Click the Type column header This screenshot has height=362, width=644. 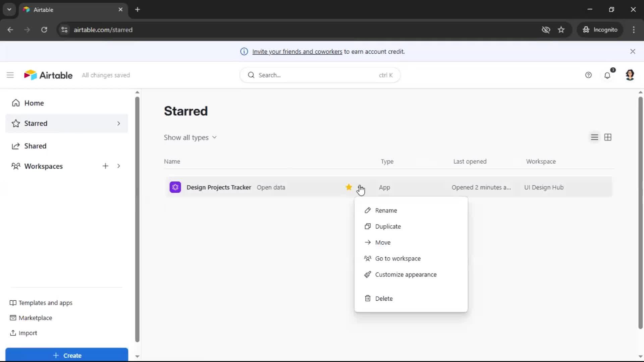point(387,161)
